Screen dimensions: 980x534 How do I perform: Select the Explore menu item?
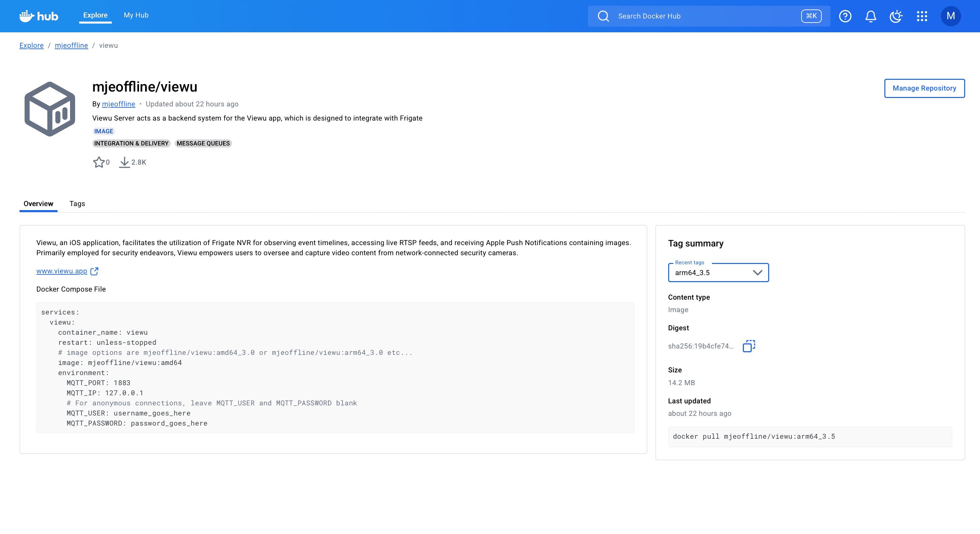[95, 15]
